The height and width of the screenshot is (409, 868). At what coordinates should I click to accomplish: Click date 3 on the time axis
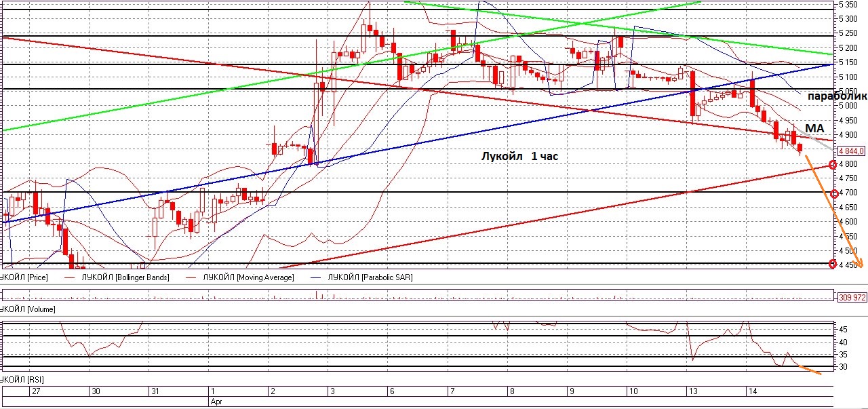(x=332, y=391)
